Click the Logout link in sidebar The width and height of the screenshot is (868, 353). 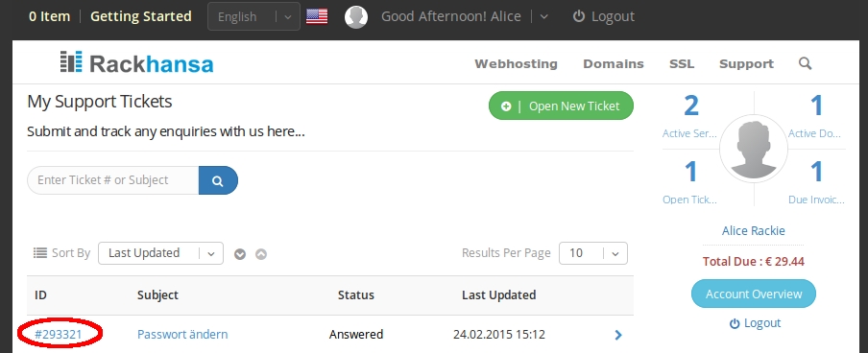point(755,323)
